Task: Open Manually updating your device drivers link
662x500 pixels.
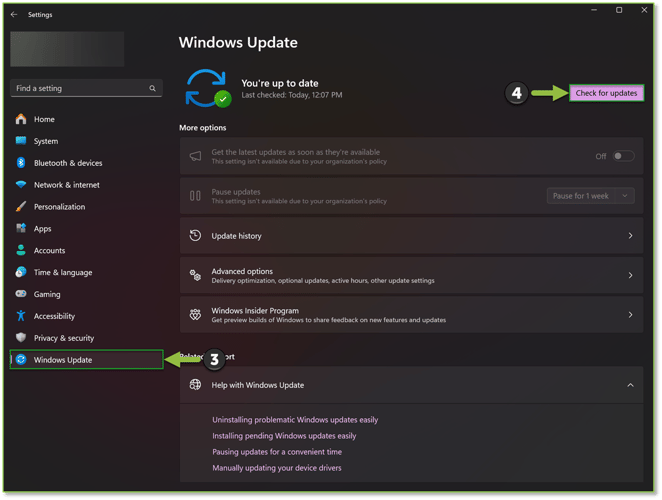Action: [277, 468]
